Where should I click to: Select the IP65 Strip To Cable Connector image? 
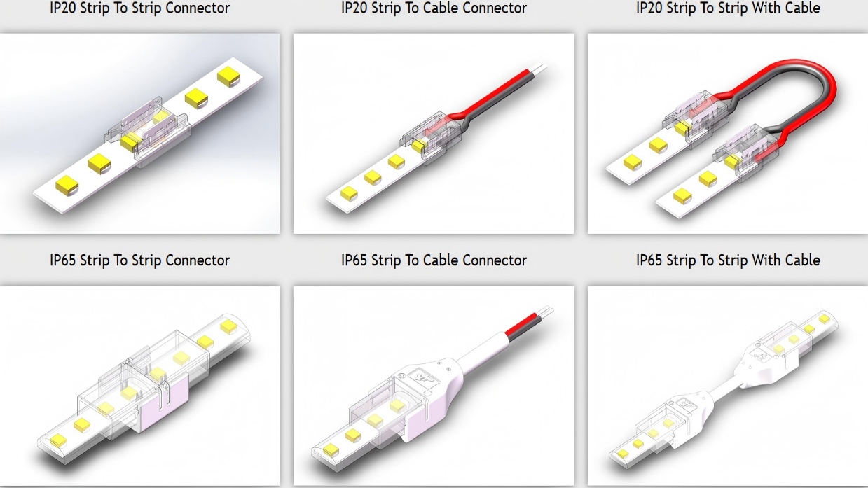433,384
